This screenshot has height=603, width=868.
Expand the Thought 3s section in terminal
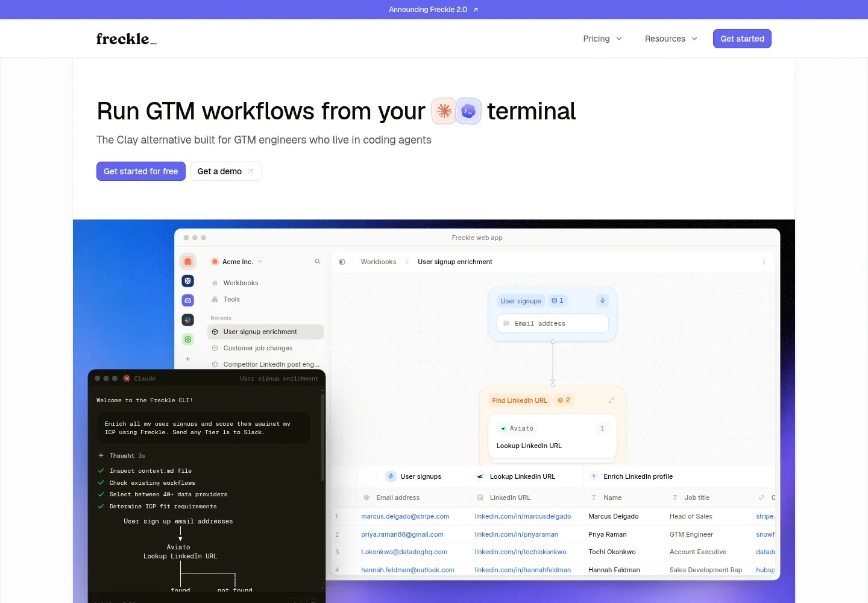pos(121,456)
